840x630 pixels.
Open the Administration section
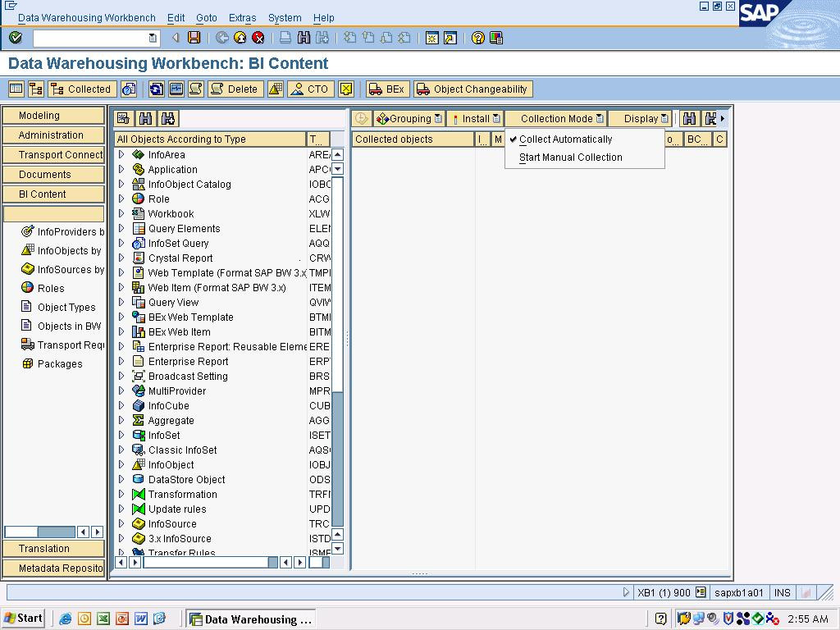pos(53,135)
